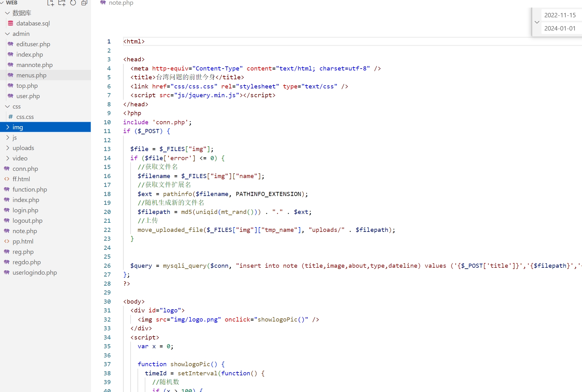
Task: Click the hash icon beside css.css
Action: point(11,117)
